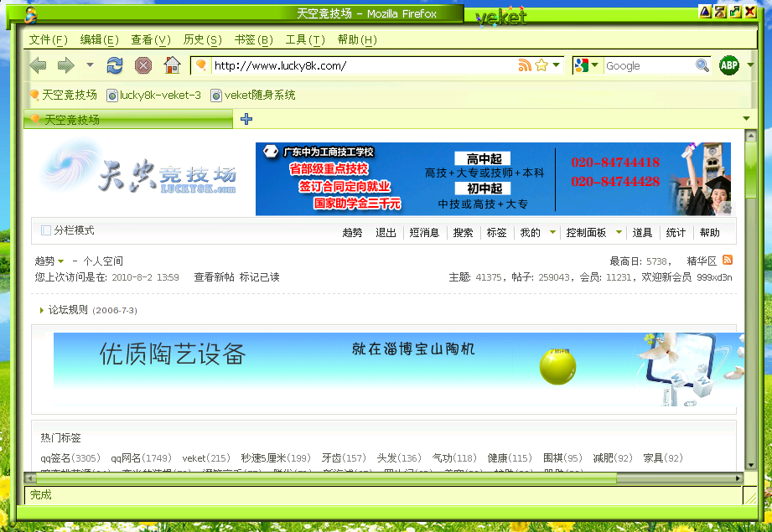Open the 统计 statistics link
Image resolution: width=772 pixels, height=532 pixels.
676,233
